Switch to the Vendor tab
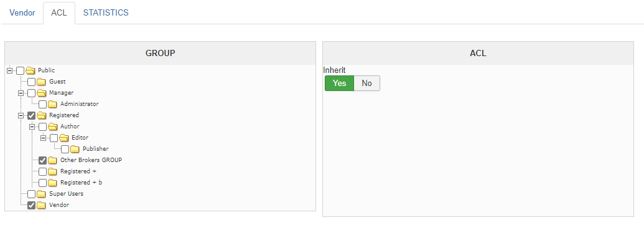The height and width of the screenshot is (230, 644). (x=22, y=12)
